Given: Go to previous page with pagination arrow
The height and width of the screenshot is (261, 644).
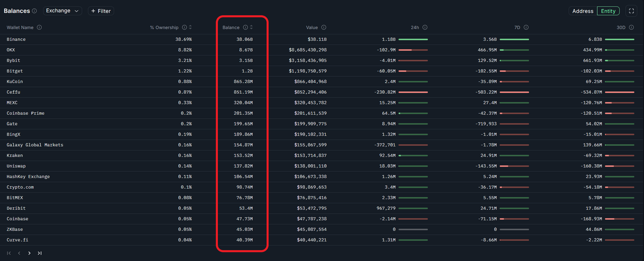Looking at the screenshot, I should 19,253.
